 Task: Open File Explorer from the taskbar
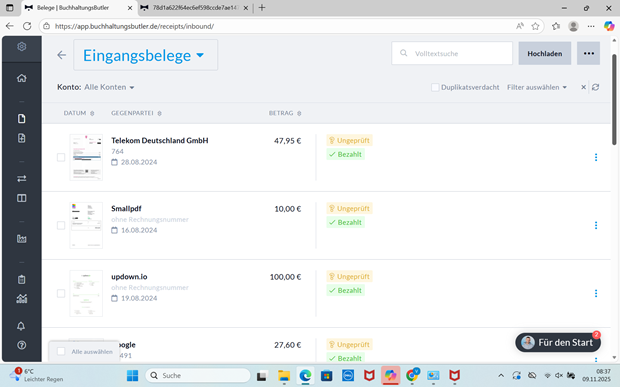[x=284, y=376]
